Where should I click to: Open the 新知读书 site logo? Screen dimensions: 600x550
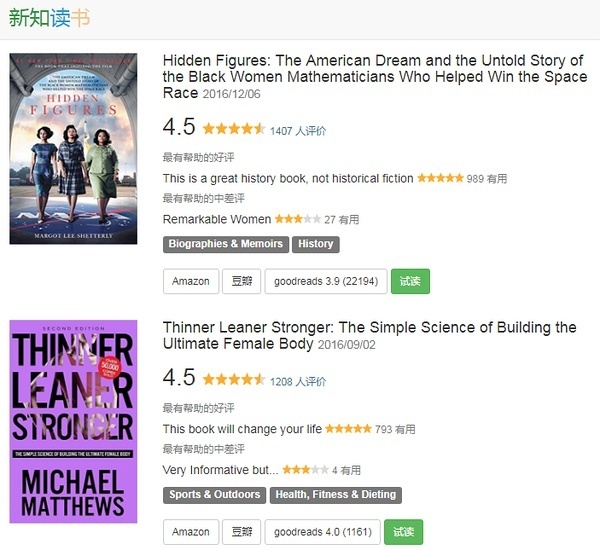pos(49,18)
